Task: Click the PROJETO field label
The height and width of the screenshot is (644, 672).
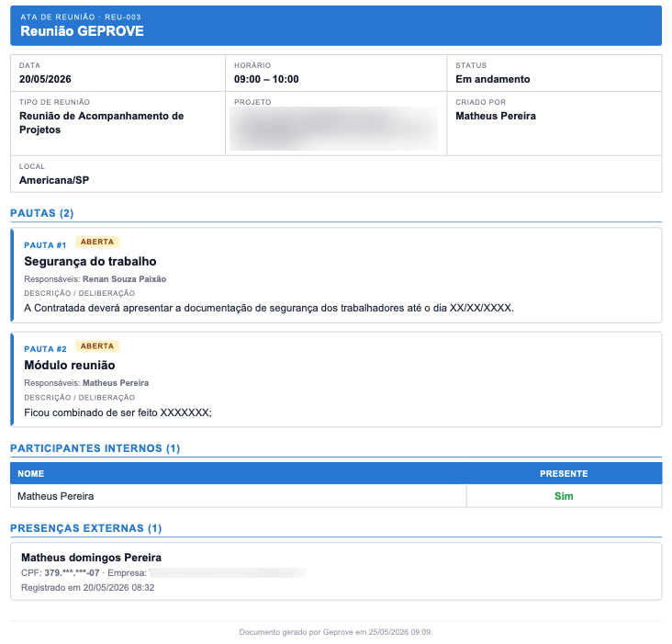Action: [252, 102]
